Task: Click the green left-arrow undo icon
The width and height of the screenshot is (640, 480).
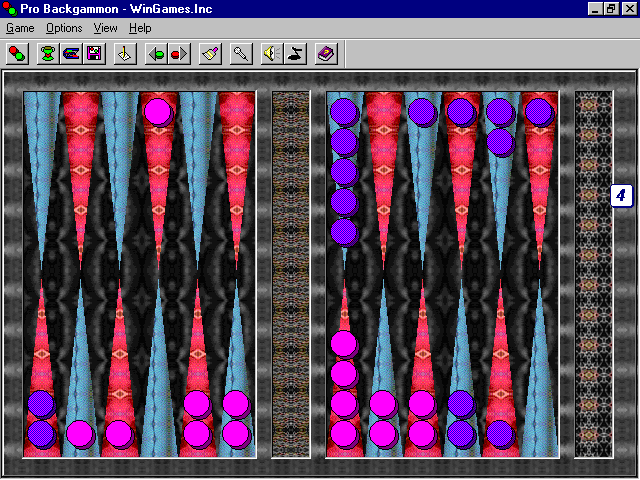Action: point(156,54)
